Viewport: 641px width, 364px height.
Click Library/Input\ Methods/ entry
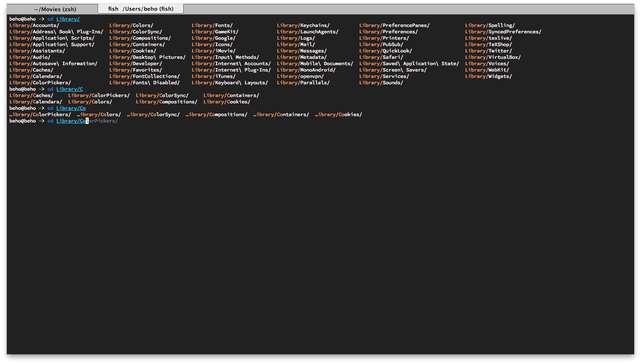pyautogui.click(x=225, y=57)
